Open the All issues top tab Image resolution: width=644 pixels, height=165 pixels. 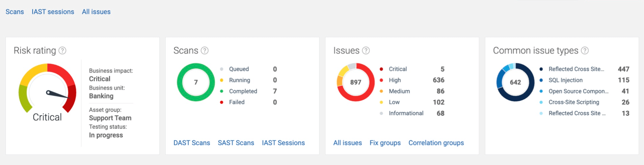[96, 12]
